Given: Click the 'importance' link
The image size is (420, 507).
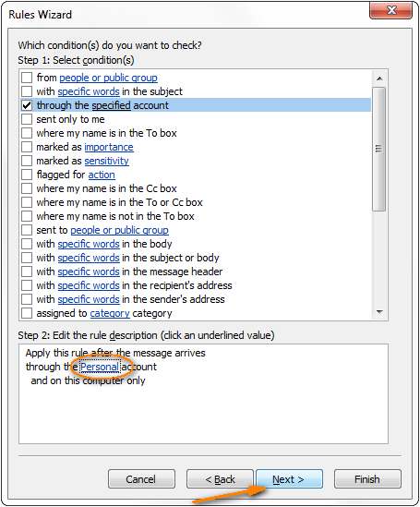Looking at the screenshot, I should click(x=109, y=147).
